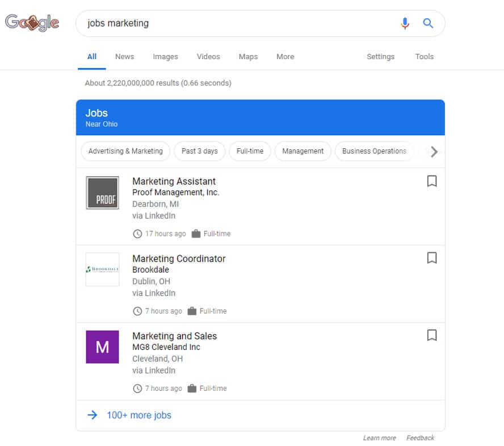Click the 'Dublin, OH' location text
Viewport: 504px width, 446px height.
coord(151,281)
